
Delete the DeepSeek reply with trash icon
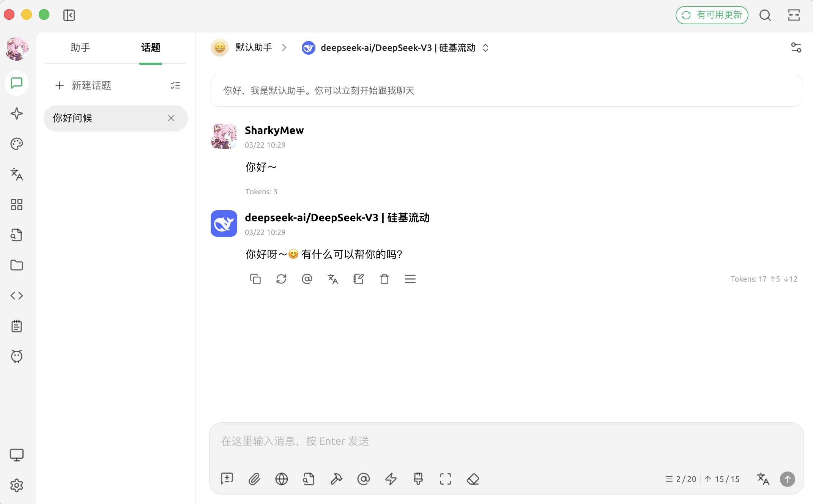point(384,279)
